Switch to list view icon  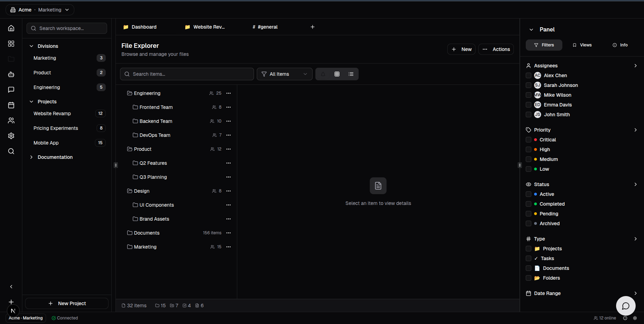point(351,74)
